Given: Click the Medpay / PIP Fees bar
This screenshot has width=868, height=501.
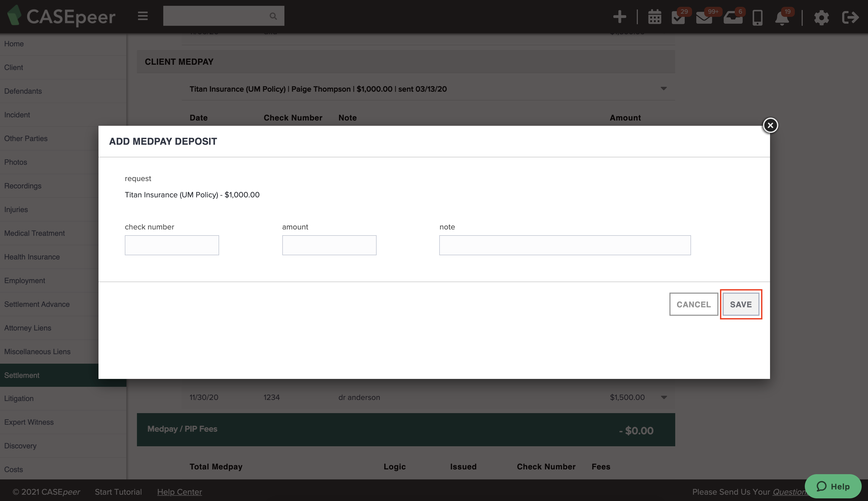Looking at the screenshot, I should point(406,430).
